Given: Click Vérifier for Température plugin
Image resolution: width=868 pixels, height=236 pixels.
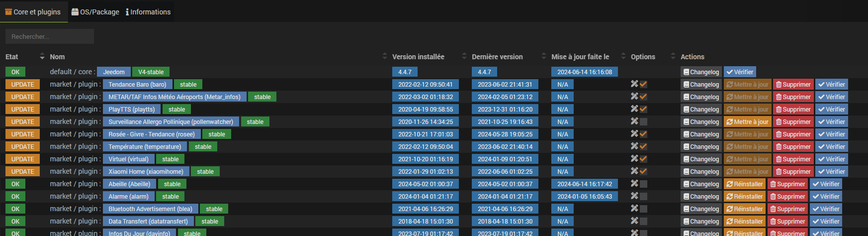Looking at the screenshot, I should tap(831, 147).
